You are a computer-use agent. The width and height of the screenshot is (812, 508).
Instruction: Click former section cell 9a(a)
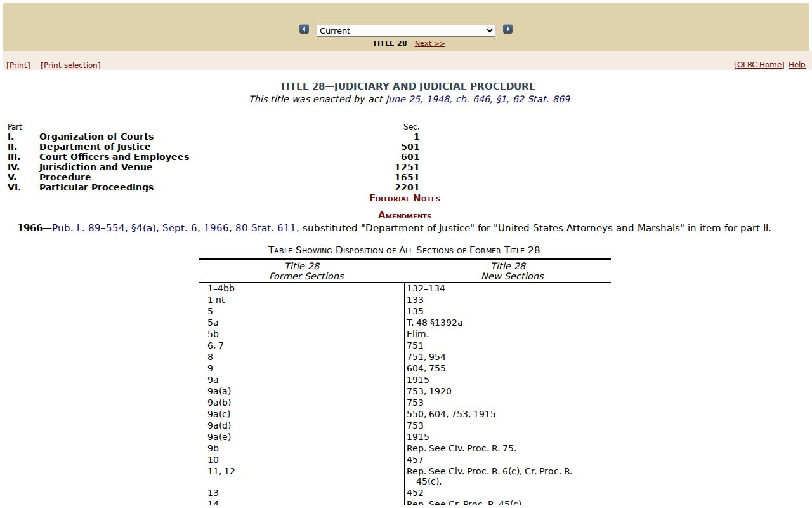tap(219, 391)
